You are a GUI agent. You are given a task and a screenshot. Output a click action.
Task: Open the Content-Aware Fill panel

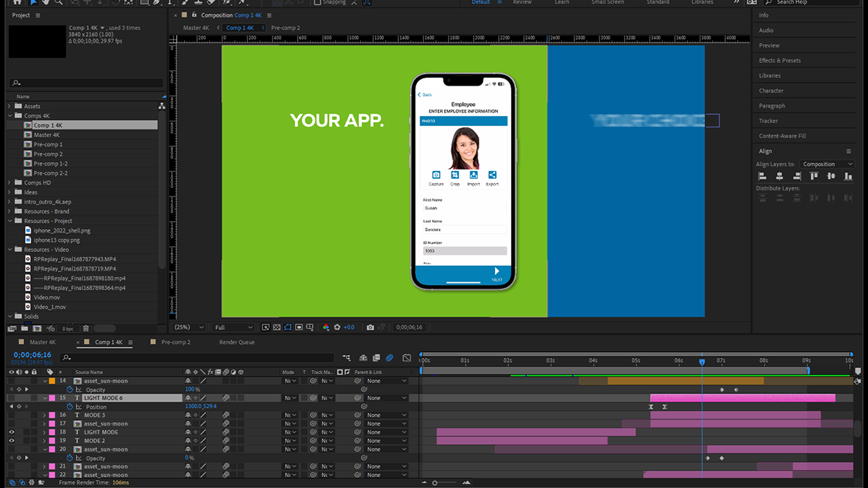[782, 136]
